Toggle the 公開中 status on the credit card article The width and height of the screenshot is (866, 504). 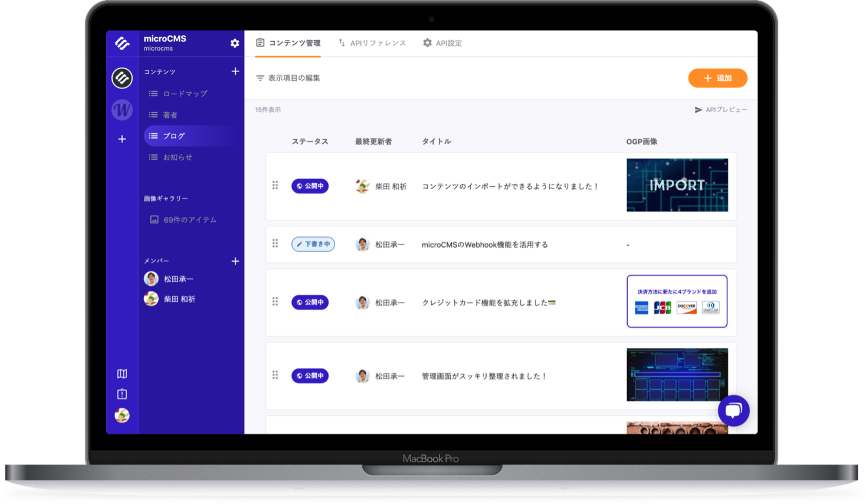(310, 302)
